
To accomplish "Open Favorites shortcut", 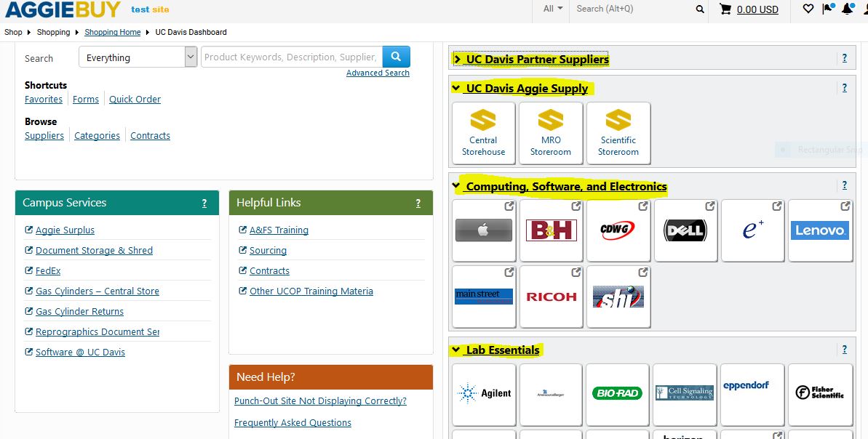I will point(44,100).
